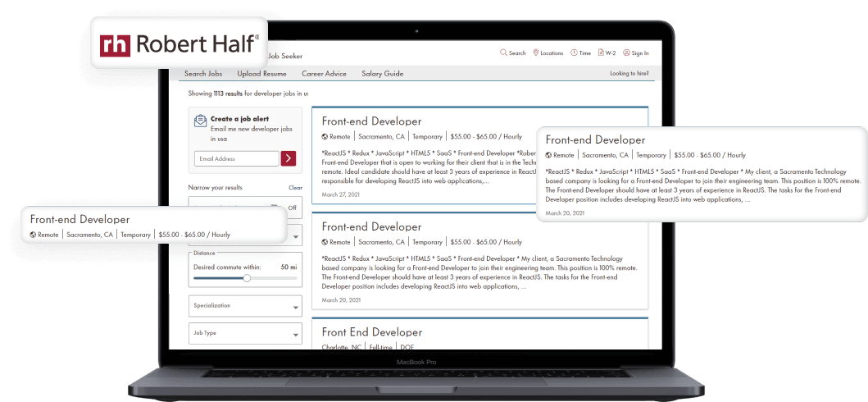Open the W-2 document icon

[x=601, y=53]
